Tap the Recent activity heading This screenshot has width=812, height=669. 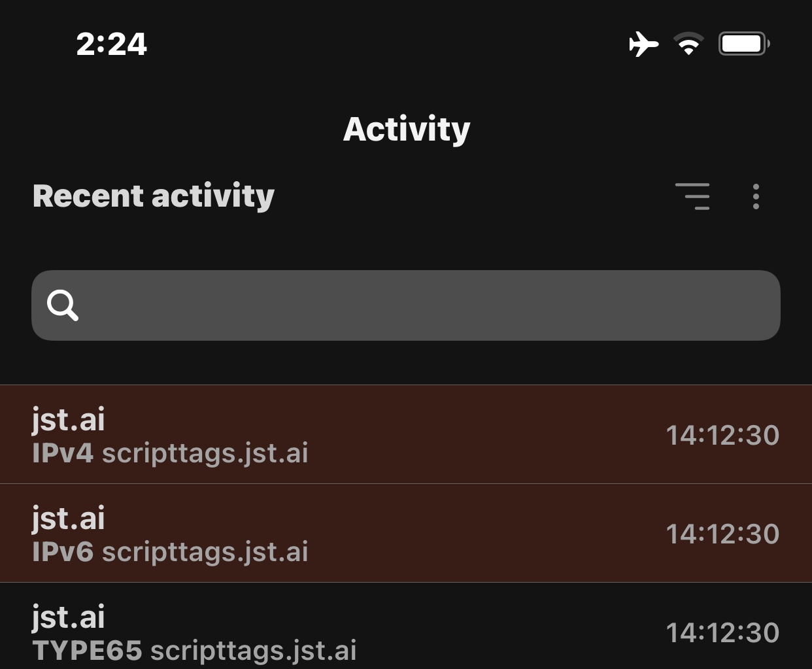pyautogui.click(x=153, y=196)
